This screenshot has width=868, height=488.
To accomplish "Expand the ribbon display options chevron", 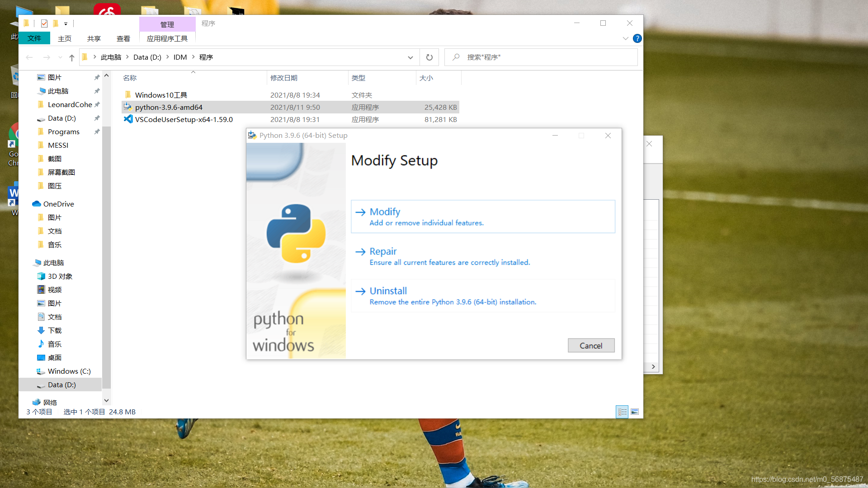I will point(625,38).
